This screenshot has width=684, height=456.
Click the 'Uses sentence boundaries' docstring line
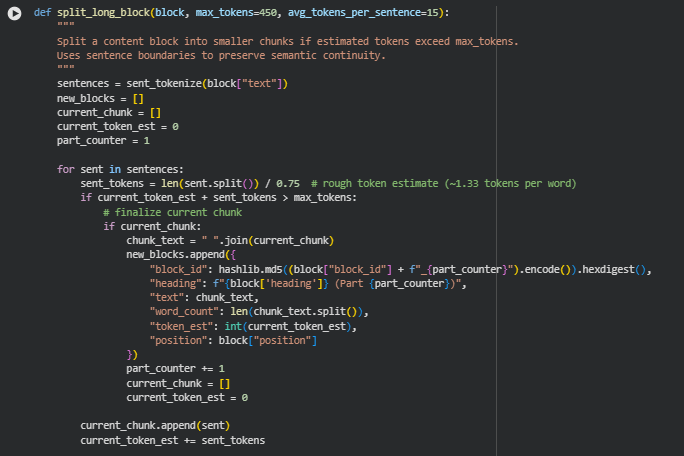220,55
